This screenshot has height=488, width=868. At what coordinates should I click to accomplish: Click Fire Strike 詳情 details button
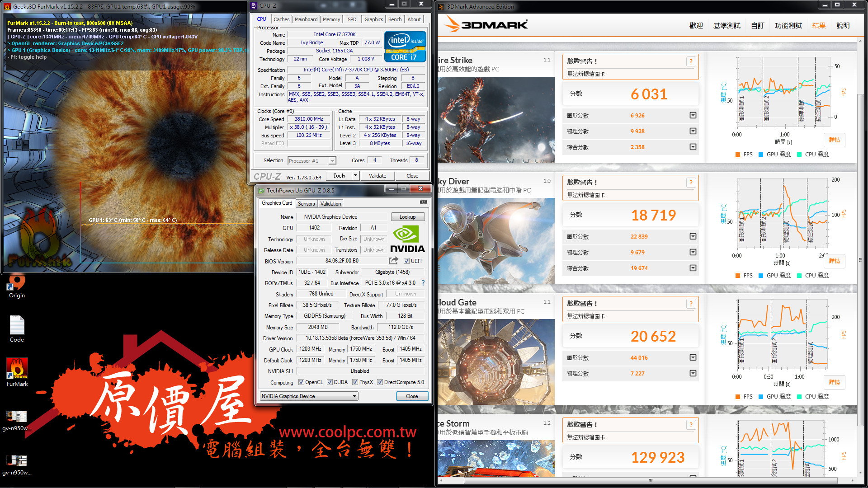(x=835, y=140)
